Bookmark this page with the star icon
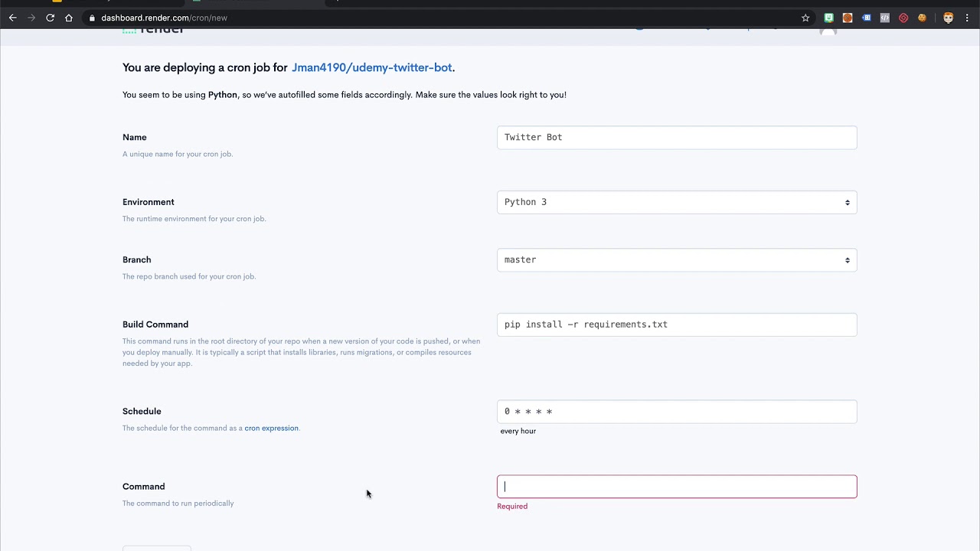The height and width of the screenshot is (551, 980). click(x=805, y=18)
